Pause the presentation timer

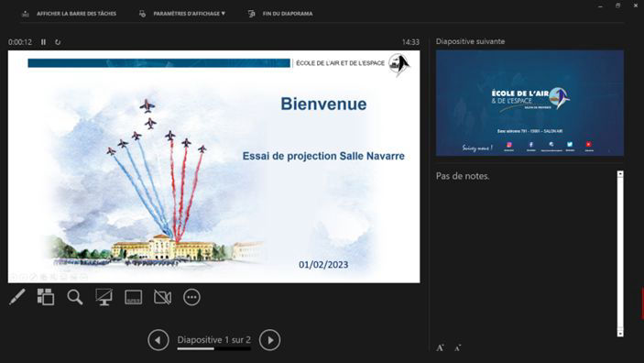click(44, 42)
